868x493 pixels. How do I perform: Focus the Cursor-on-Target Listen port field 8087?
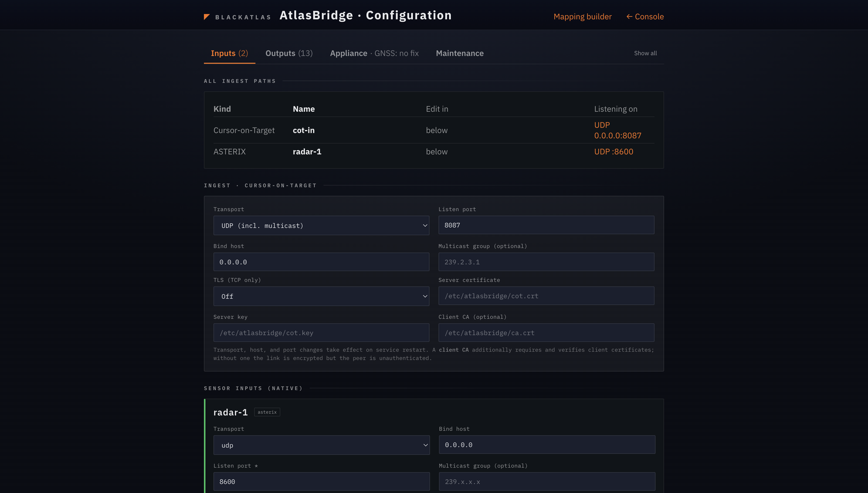point(546,225)
